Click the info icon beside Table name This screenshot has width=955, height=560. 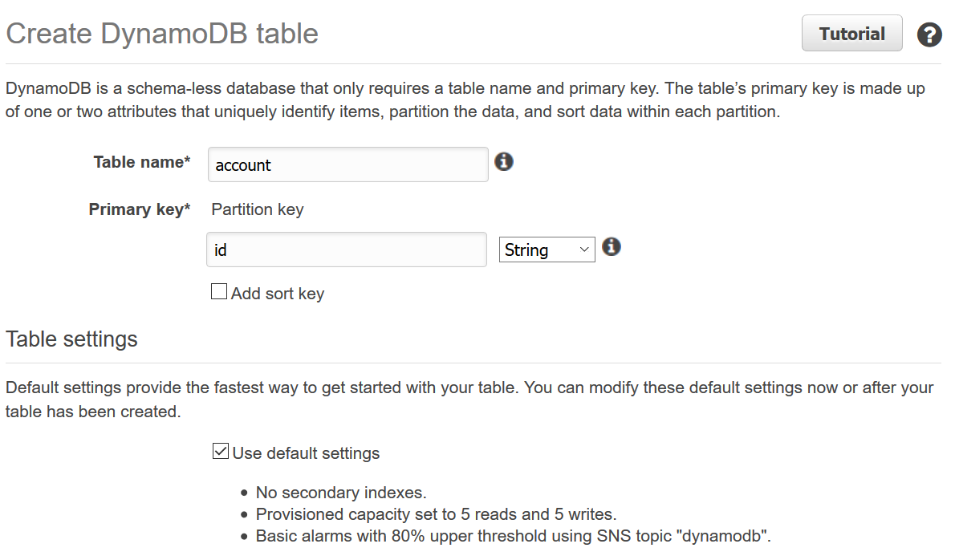(504, 161)
